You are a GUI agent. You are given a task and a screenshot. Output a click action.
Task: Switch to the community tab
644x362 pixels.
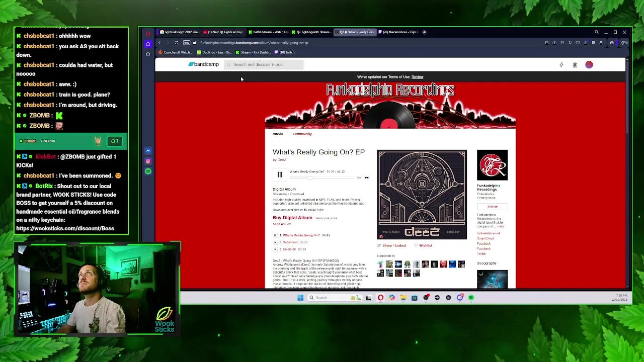pos(302,134)
